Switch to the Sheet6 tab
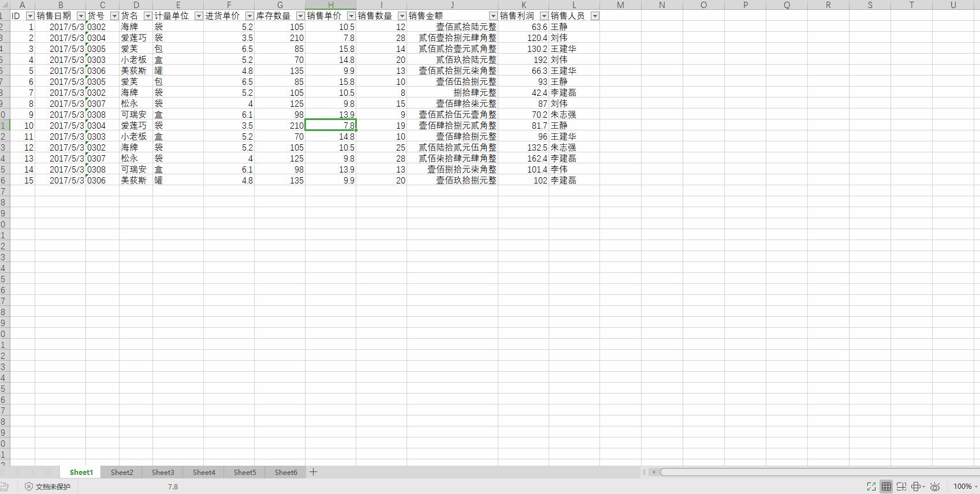The height and width of the screenshot is (494, 980). pyautogui.click(x=286, y=472)
